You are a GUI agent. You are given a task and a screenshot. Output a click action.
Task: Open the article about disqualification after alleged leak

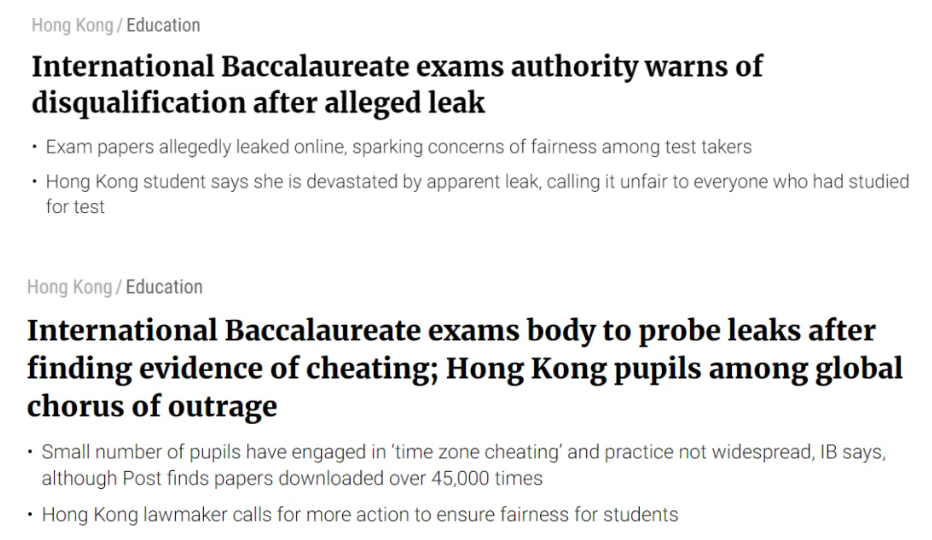click(397, 84)
